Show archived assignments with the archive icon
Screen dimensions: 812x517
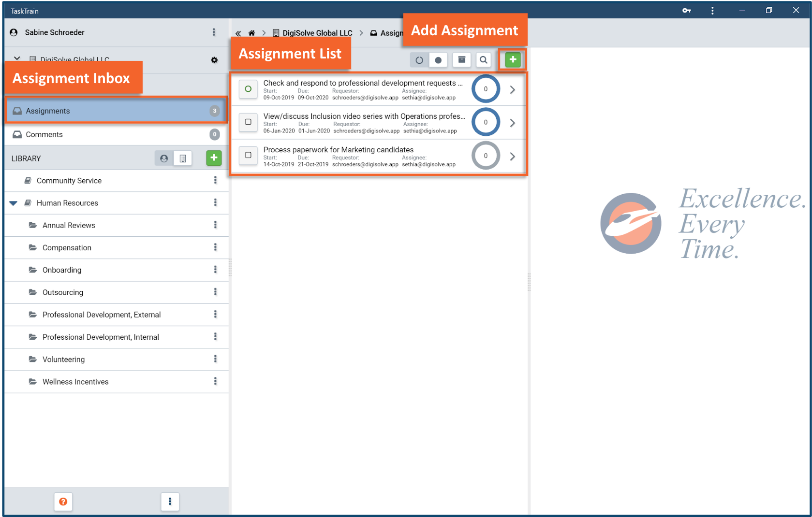click(x=462, y=60)
